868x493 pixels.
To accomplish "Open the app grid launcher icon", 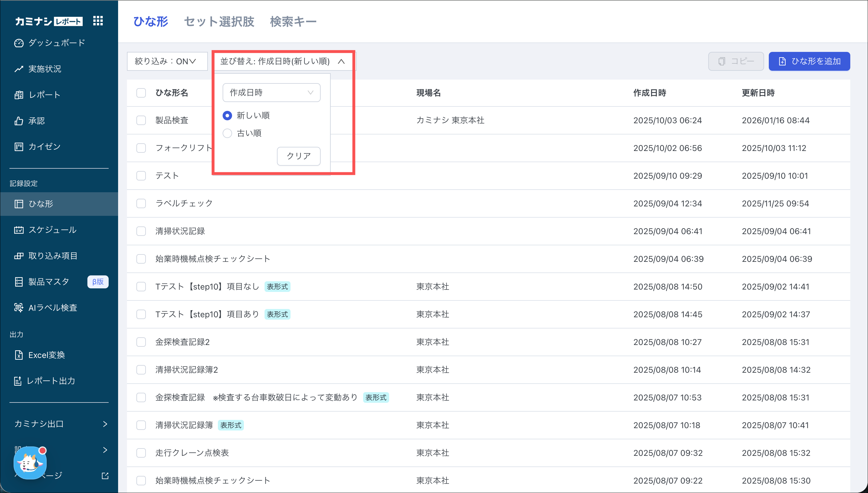I will (98, 21).
